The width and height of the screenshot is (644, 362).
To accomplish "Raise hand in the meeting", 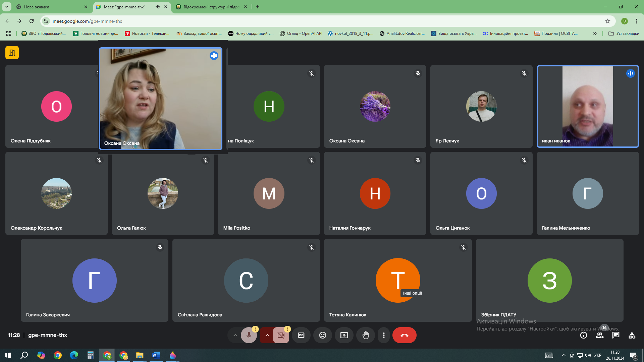I will click(366, 335).
